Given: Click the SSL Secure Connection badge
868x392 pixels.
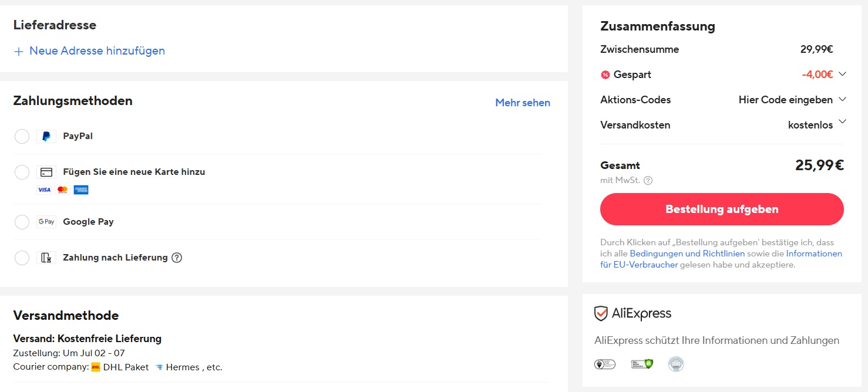Looking at the screenshot, I should 642,364.
